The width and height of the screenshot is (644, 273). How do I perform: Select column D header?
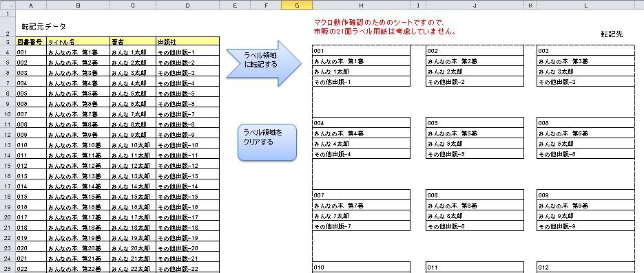188,5
